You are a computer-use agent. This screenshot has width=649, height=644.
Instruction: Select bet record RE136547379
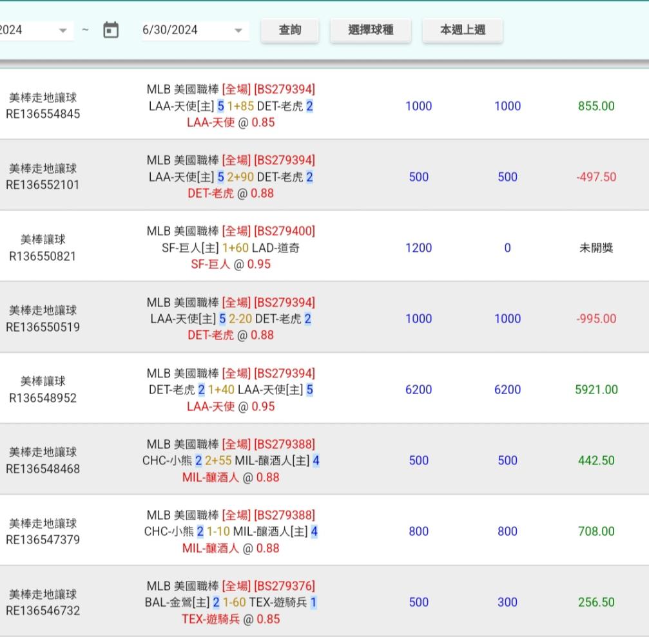point(43,540)
